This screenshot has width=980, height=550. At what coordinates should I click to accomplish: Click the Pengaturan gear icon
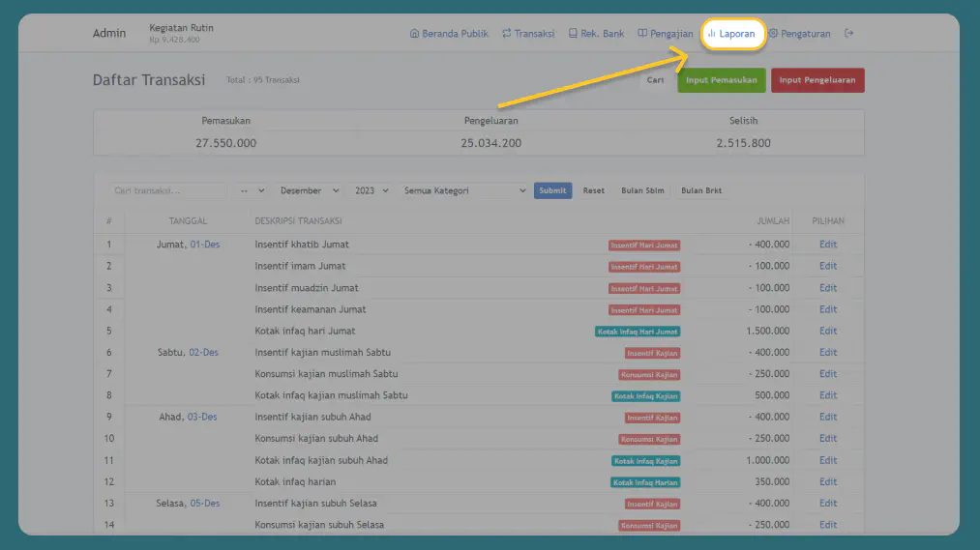tap(774, 34)
